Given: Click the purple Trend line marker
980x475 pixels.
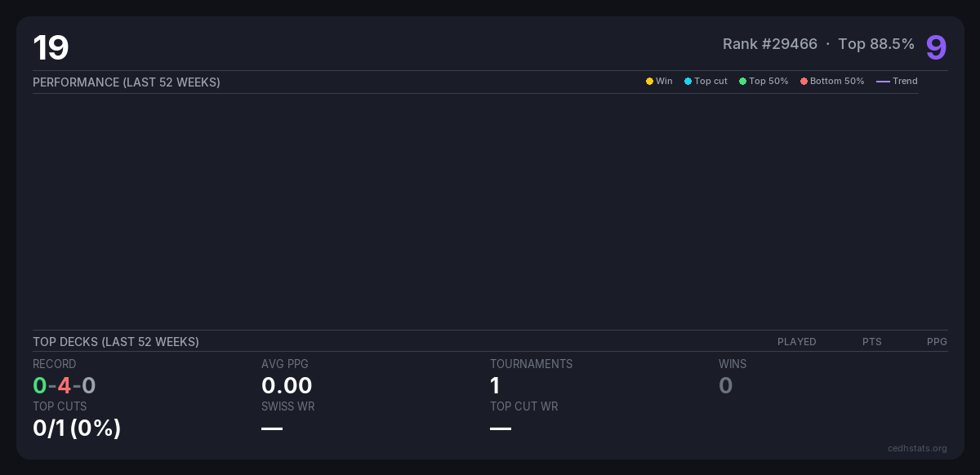Looking at the screenshot, I should click(883, 82).
